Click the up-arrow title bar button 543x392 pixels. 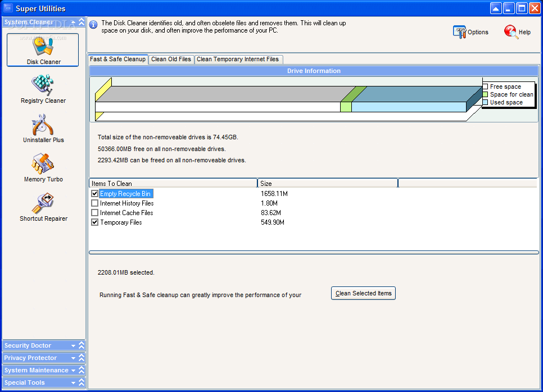click(x=496, y=8)
